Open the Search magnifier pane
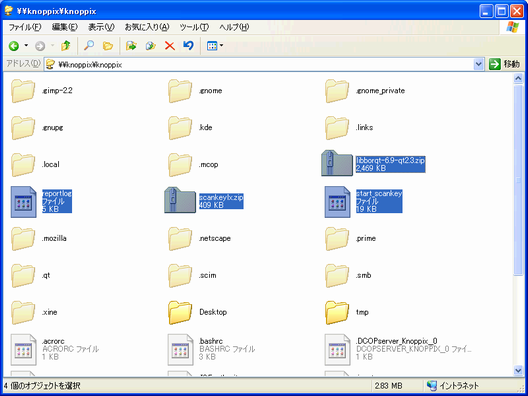 89,46
